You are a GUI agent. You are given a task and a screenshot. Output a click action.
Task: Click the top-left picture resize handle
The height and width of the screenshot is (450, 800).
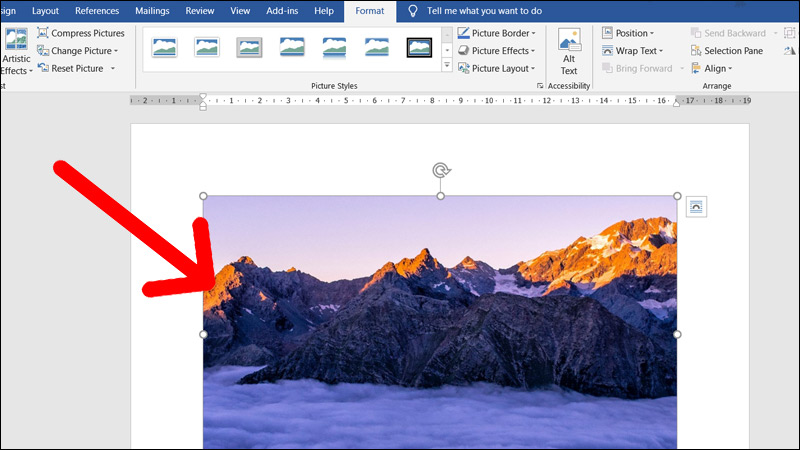[x=203, y=196]
